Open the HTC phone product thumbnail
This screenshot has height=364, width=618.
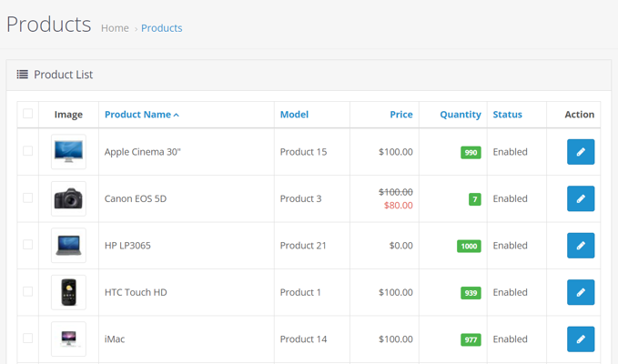[68, 292]
